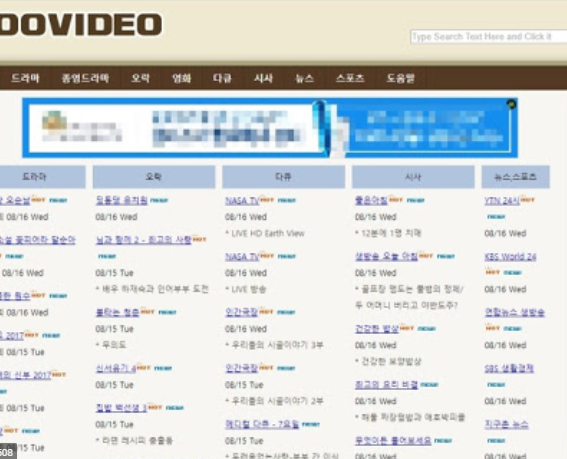Click the 다큐 blue column header
Screen dimensions: 567x459
[284, 177]
